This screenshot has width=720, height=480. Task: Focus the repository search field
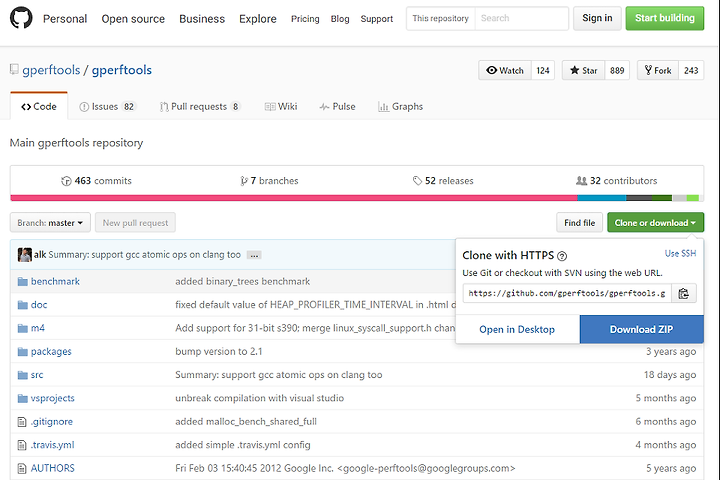point(522,18)
